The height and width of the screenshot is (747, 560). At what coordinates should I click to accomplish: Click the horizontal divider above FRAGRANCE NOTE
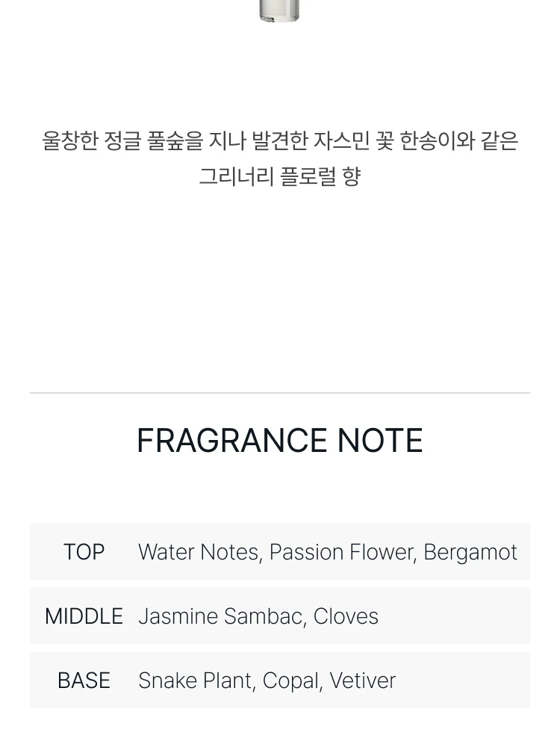pos(280,393)
